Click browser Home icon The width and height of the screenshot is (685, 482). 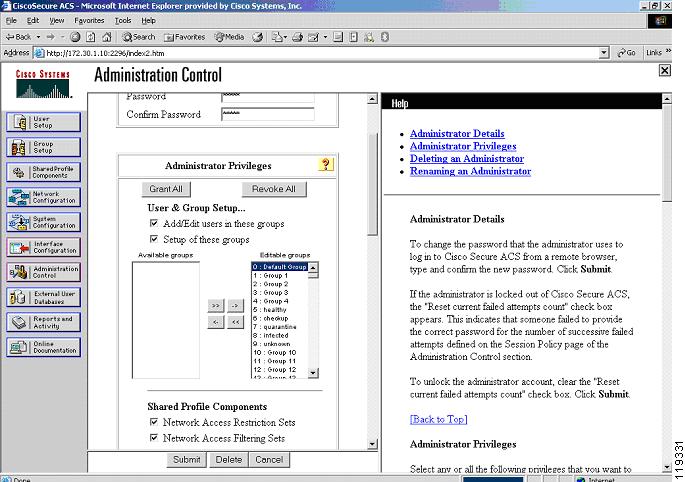pyautogui.click(x=107, y=37)
